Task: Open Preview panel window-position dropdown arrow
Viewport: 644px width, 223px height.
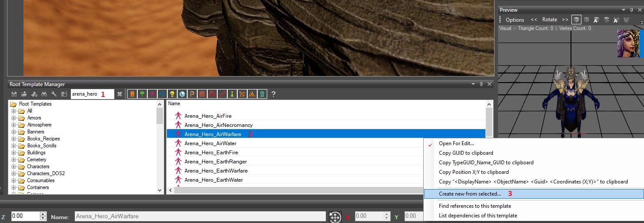Action: (624, 10)
